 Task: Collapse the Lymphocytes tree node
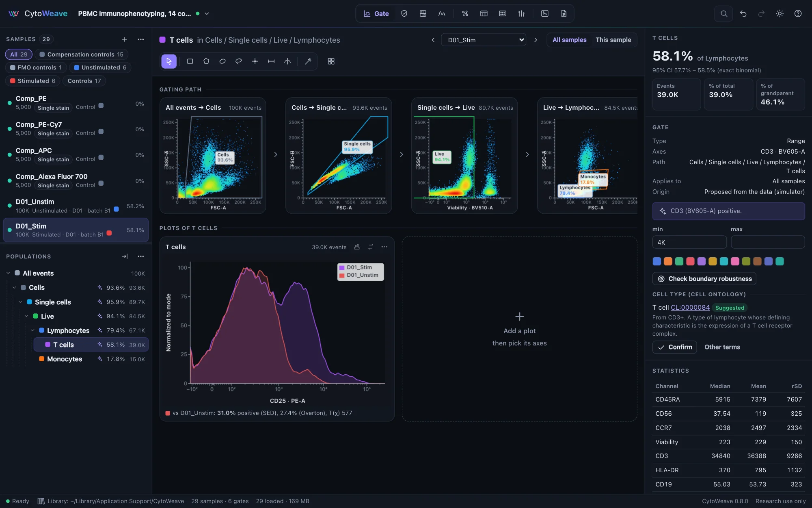[32, 330]
